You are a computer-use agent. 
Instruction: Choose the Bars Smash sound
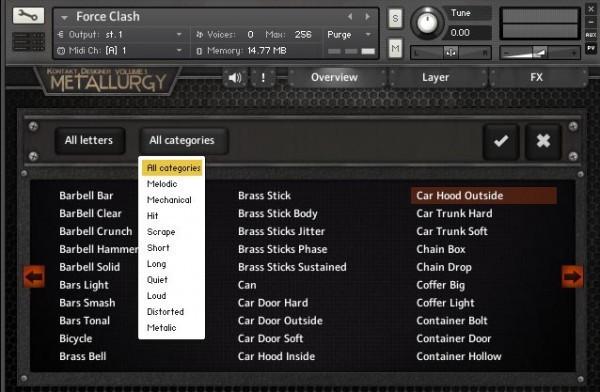(87, 303)
